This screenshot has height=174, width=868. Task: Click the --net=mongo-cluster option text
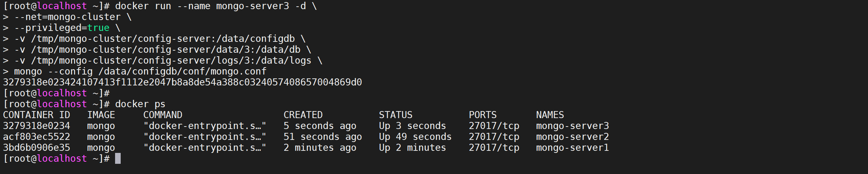(67, 17)
